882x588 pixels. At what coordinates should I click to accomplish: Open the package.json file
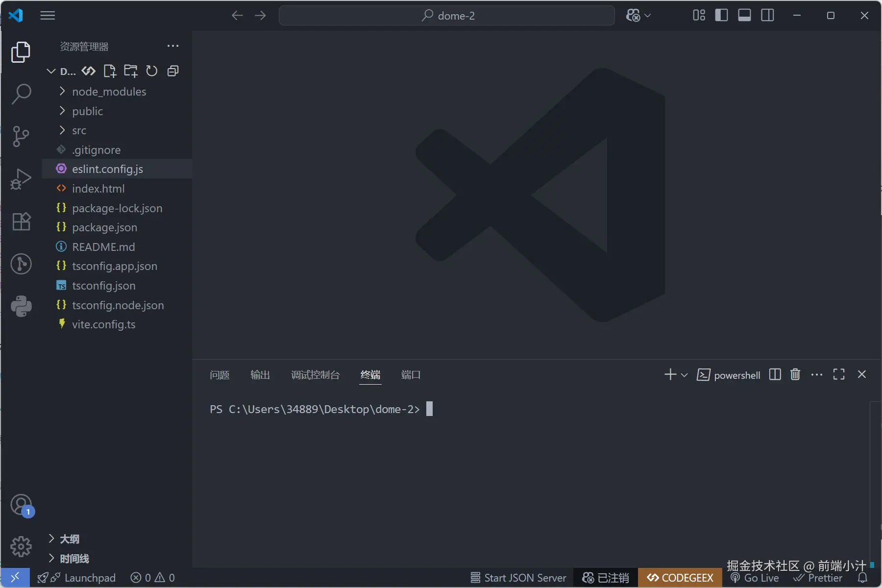pyautogui.click(x=117, y=227)
